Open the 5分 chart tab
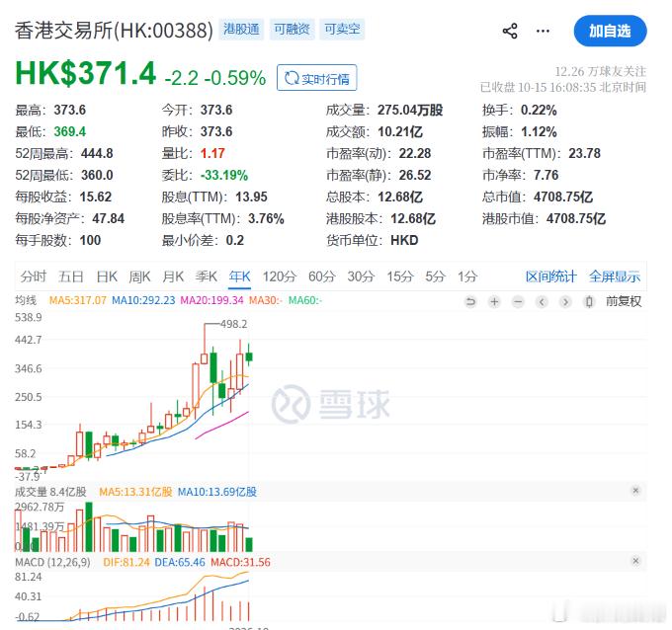The width and height of the screenshot is (672, 630). click(435, 276)
